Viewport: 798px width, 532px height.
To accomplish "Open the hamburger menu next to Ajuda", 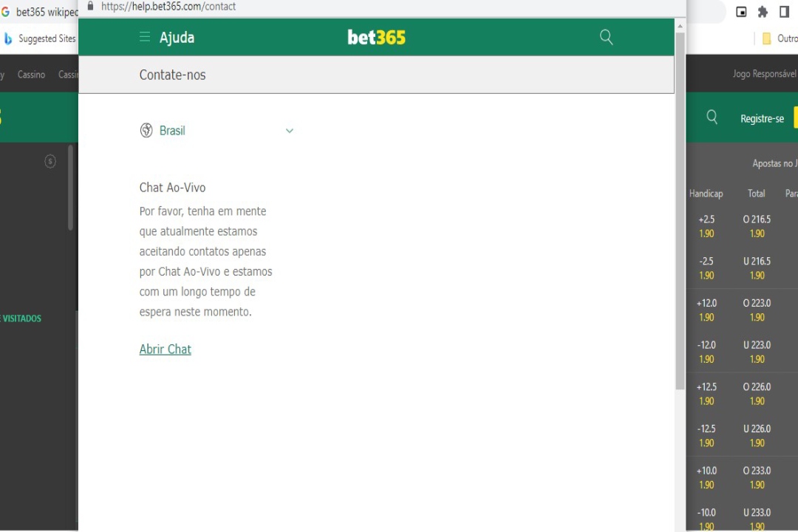I will point(145,37).
